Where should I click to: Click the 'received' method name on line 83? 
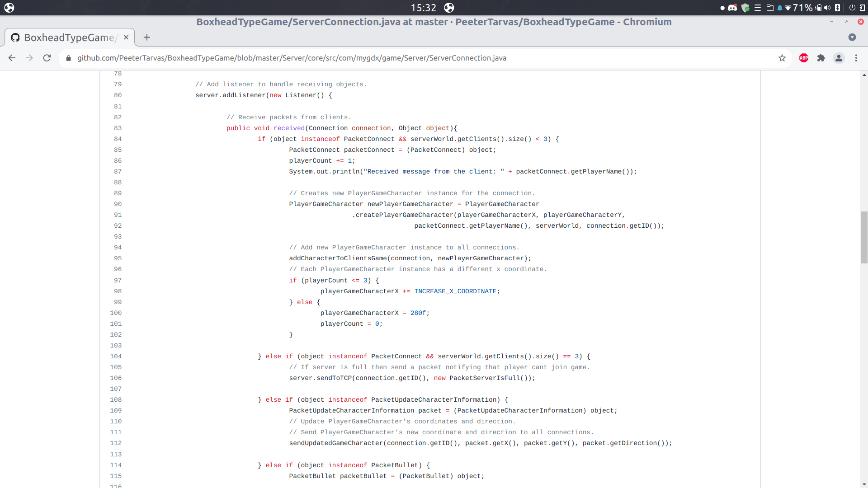click(289, 128)
